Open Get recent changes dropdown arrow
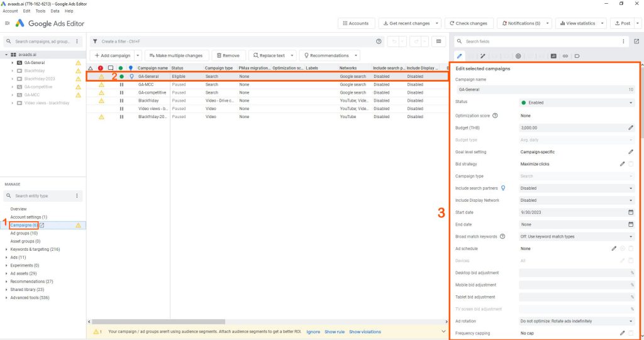 (x=436, y=23)
